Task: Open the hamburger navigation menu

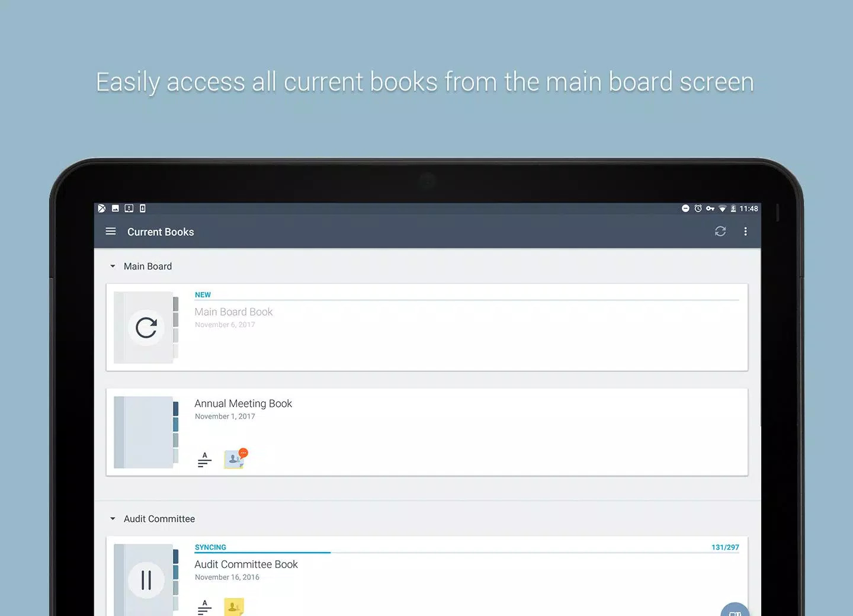Action: coord(111,232)
